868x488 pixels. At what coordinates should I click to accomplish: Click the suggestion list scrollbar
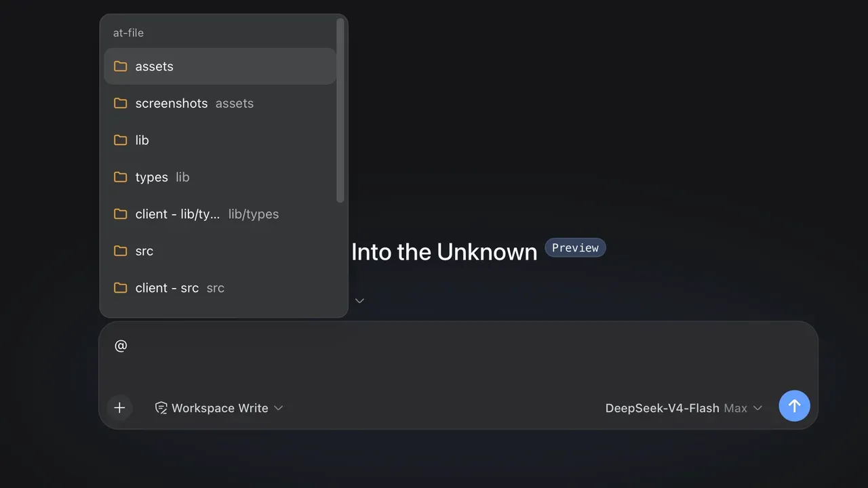340,110
